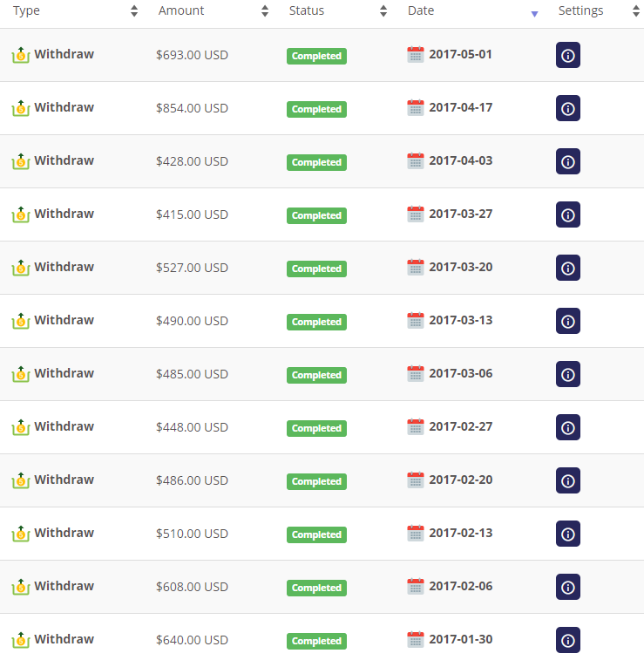Image resolution: width=644 pixels, height=667 pixels.
Task: Sort by the Settings column arrows
Action: click(x=636, y=10)
